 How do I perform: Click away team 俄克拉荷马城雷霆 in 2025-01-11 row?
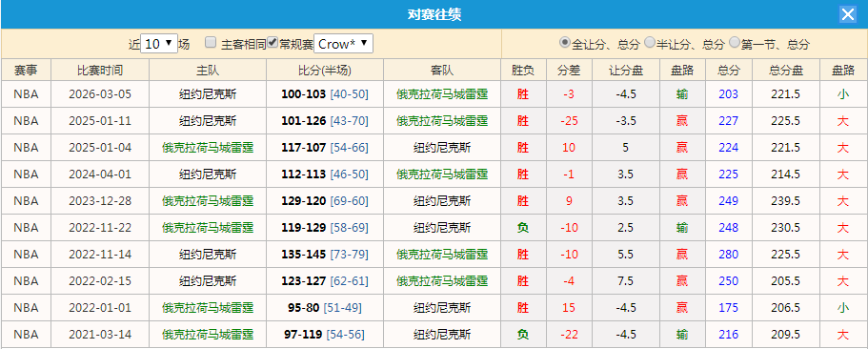click(442, 121)
